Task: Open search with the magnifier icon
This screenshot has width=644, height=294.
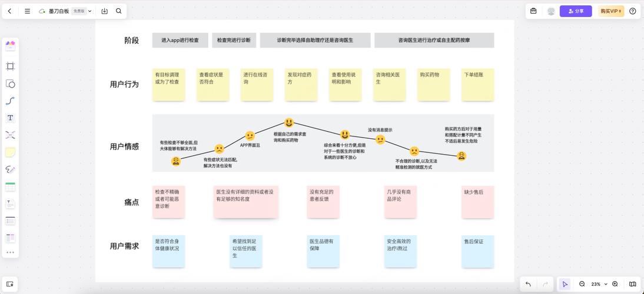Action: click(x=119, y=12)
